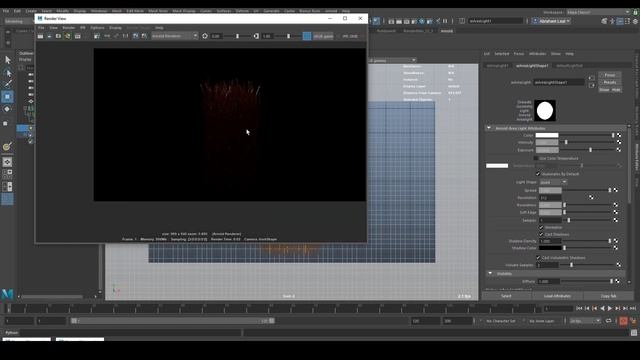Switch to the aiAreaLightShape1 tab

(x=532, y=66)
